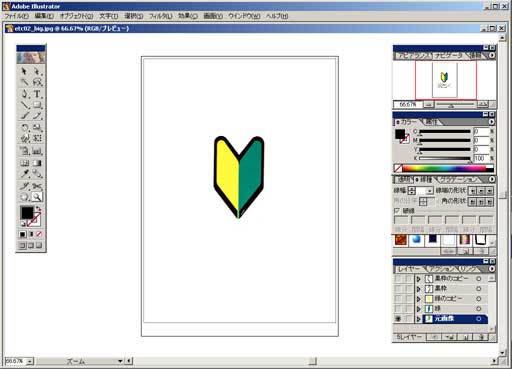This screenshot has width=512, height=369.
Task: Toggle eye visibility of 元画像 layer
Action: tap(397, 319)
